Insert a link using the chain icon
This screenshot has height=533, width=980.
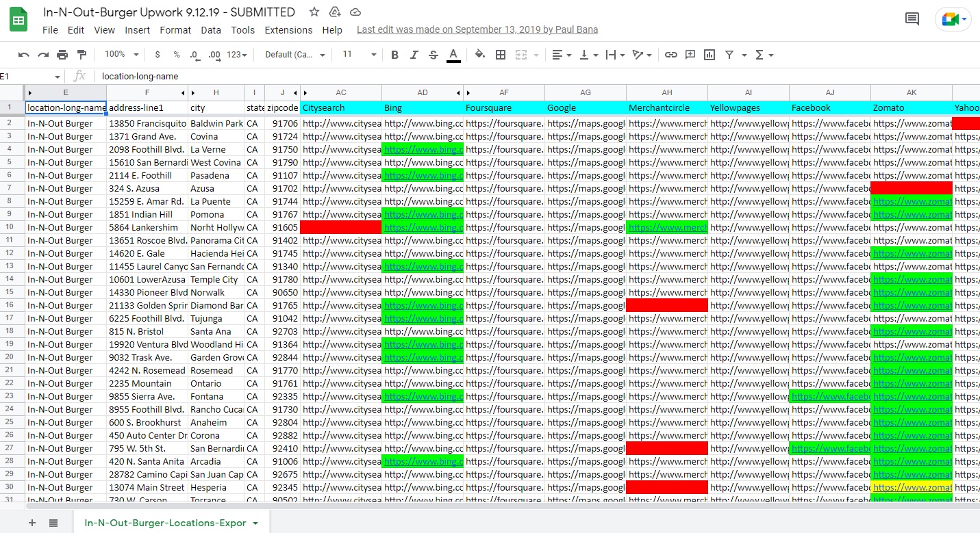click(671, 55)
